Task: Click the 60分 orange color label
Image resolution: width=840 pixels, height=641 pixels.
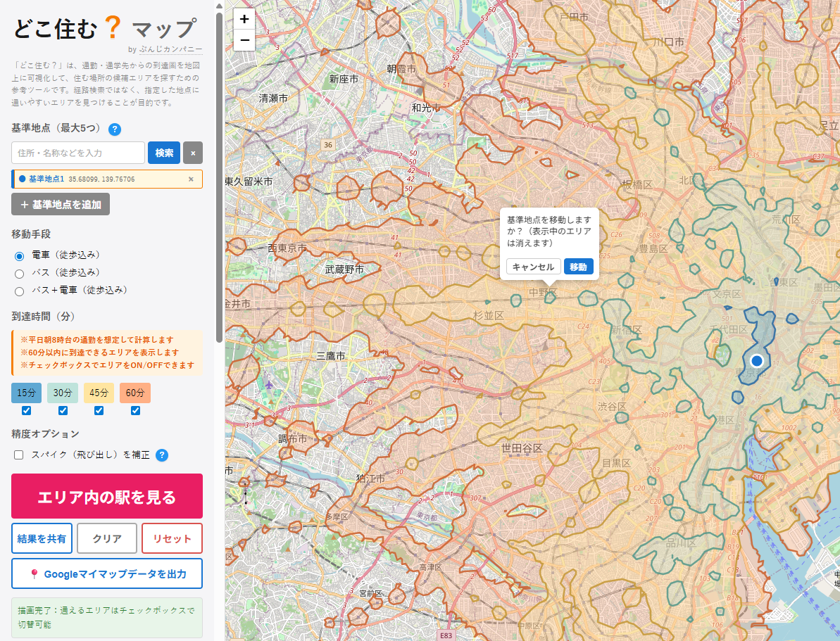Action: [x=135, y=393]
